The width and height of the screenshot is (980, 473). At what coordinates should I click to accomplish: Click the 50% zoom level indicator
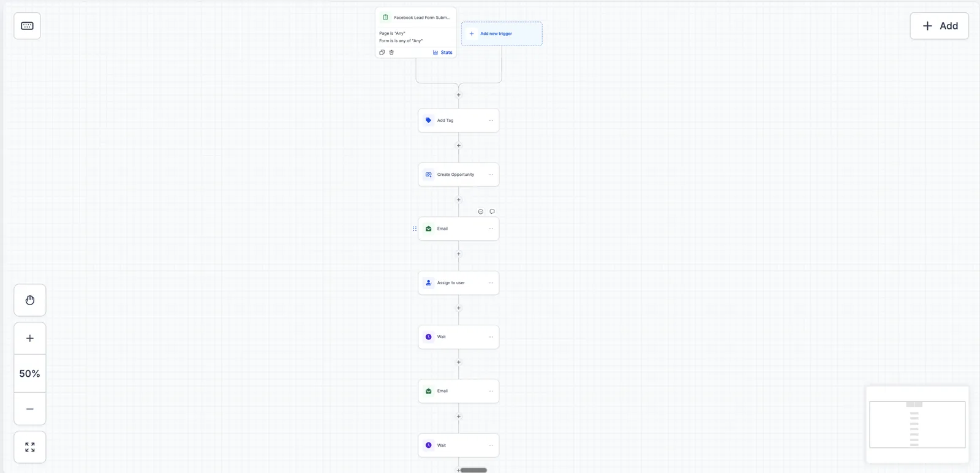(30, 374)
